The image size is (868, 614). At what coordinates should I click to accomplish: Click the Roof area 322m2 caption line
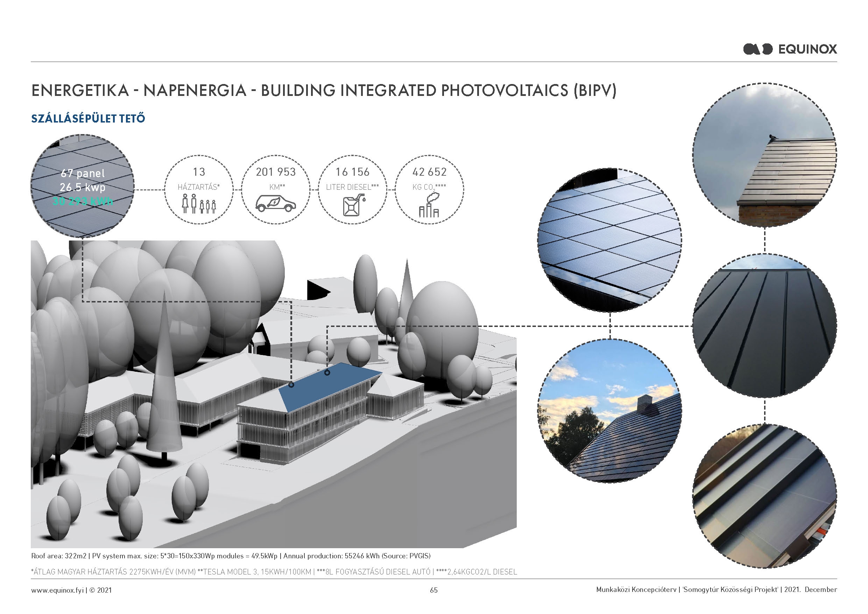(231, 556)
